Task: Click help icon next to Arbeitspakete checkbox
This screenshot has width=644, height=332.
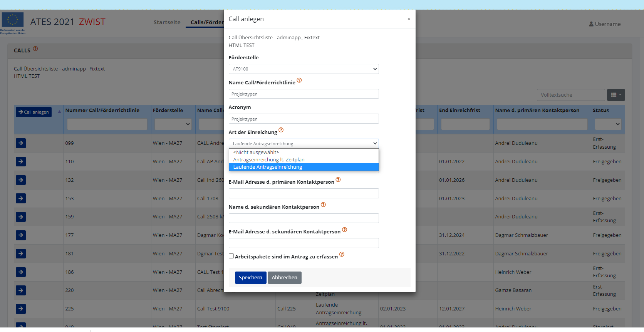Action: point(342,255)
